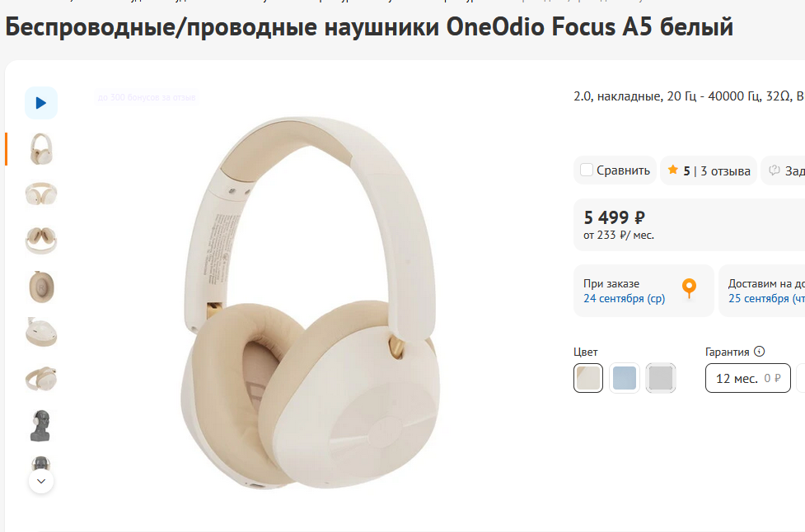This screenshot has height=532, width=805.
Task: Click the question bubble icon
Action: pyautogui.click(x=775, y=170)
